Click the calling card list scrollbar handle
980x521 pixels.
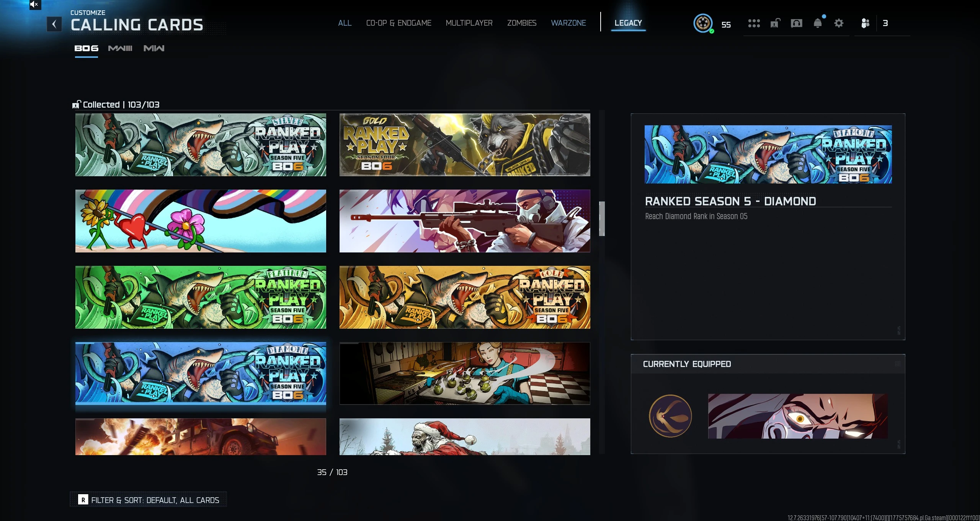click(x=602, y=218)
